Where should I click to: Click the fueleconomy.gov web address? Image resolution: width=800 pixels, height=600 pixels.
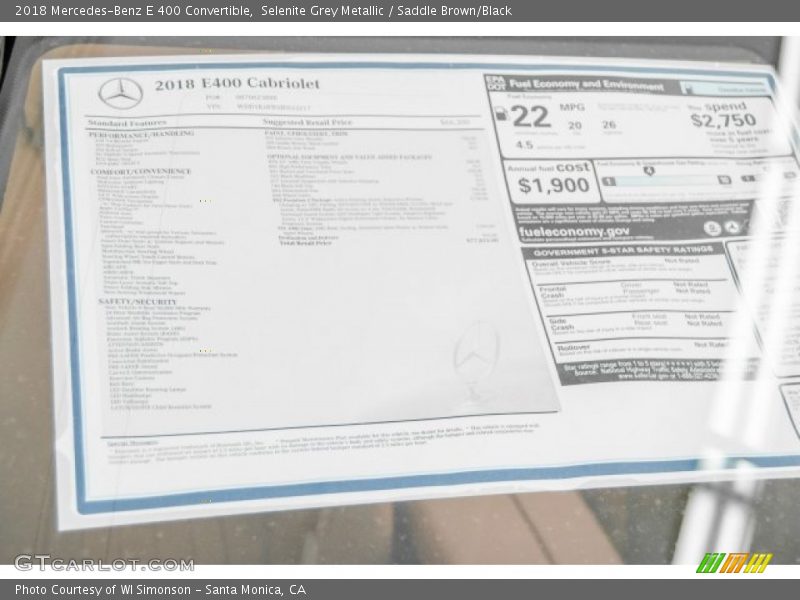pyautogui.click(x=574, y=232)
